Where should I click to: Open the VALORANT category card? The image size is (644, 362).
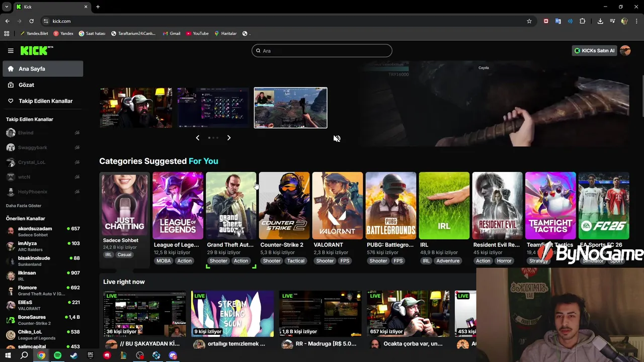click(x=338, y=206)
